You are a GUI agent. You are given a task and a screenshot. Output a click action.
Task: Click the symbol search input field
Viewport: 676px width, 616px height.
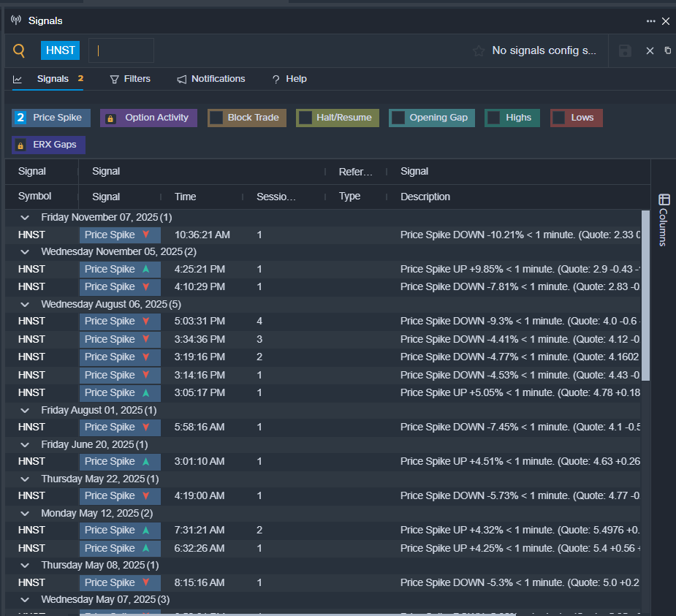coord(121,50)
